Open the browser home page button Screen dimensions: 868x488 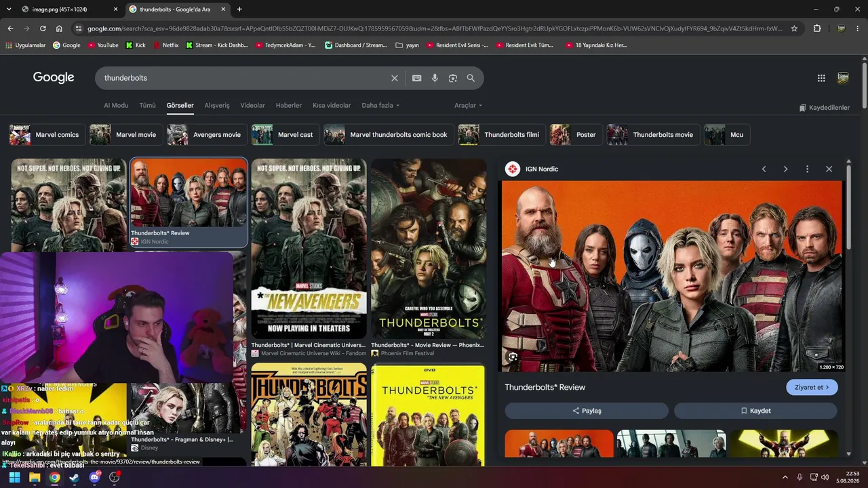pos(59,28)
